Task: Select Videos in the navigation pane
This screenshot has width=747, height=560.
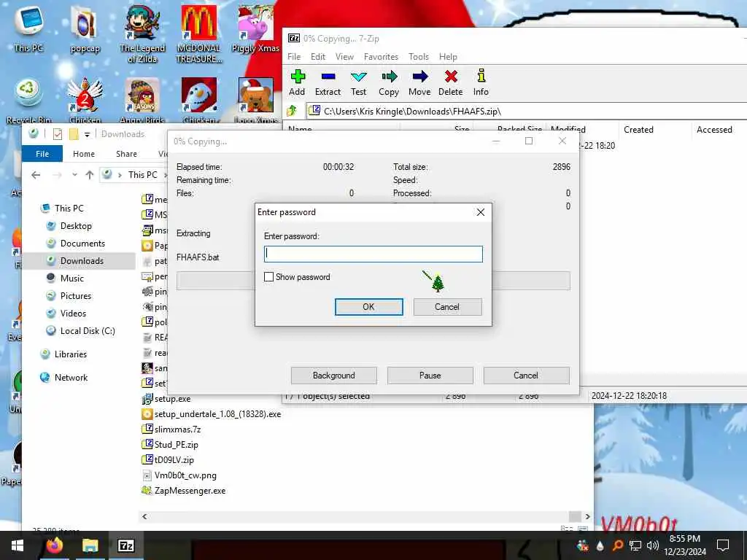Action: point(73,314)
